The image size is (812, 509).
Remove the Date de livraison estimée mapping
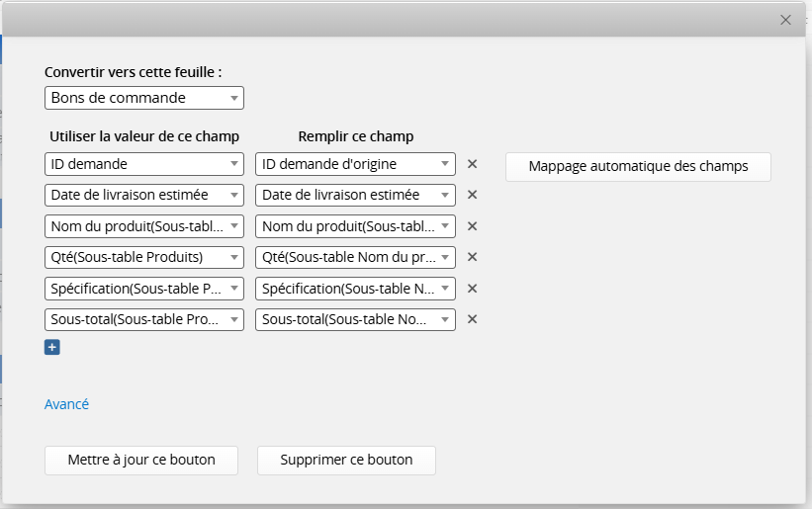tap(472, 195)
